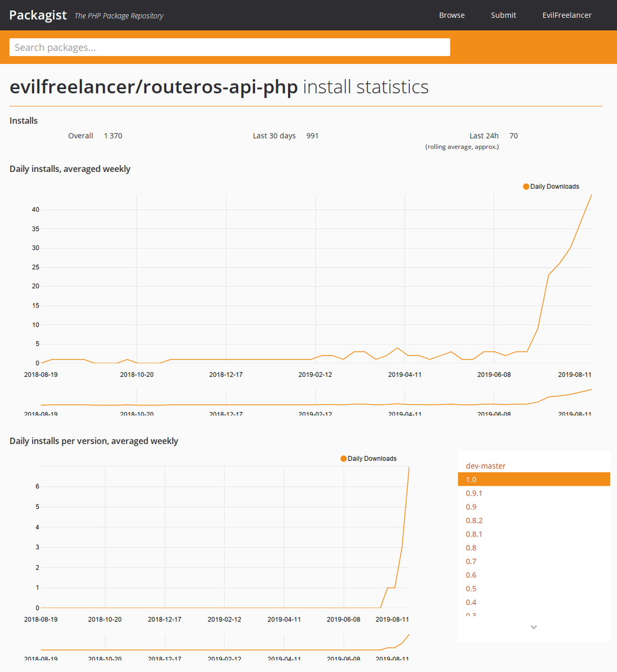617x672 pixels.
Task: Open the EvilFreelancer user menu
Action: (x=567, y=15)
